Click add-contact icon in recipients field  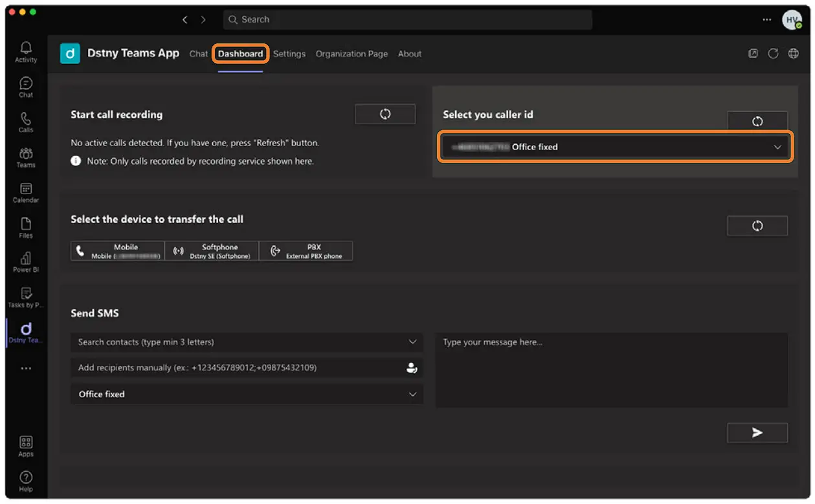pos(411,368)
